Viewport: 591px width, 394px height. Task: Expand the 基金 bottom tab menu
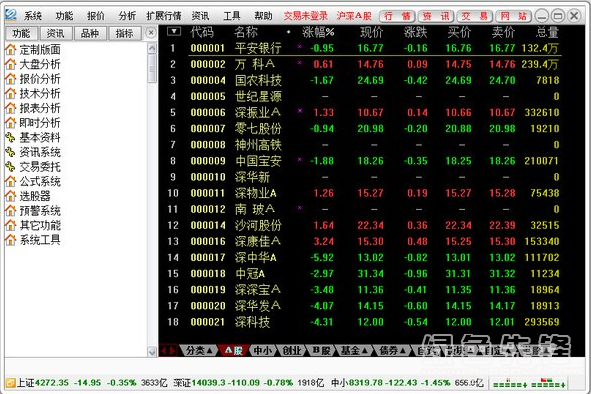point(354,351)
